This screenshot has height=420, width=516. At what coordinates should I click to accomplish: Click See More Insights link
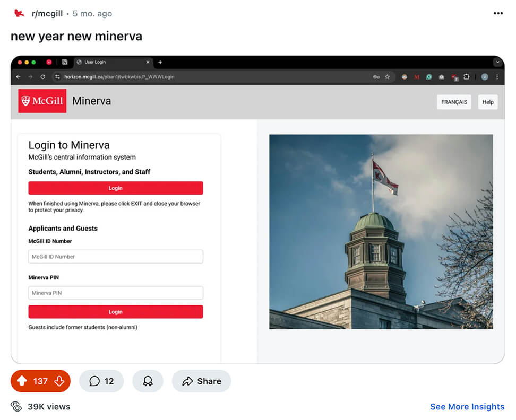coord(467,407)
